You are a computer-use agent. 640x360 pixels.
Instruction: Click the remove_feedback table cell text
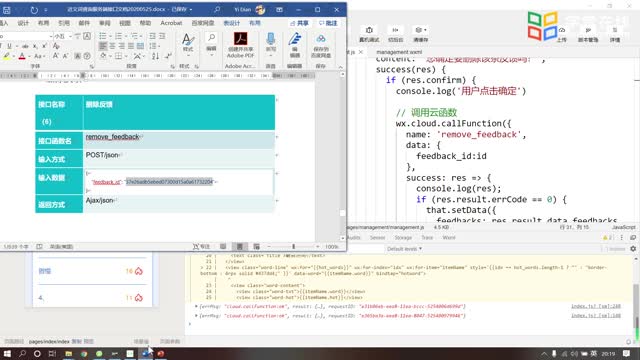pos(112,137)
